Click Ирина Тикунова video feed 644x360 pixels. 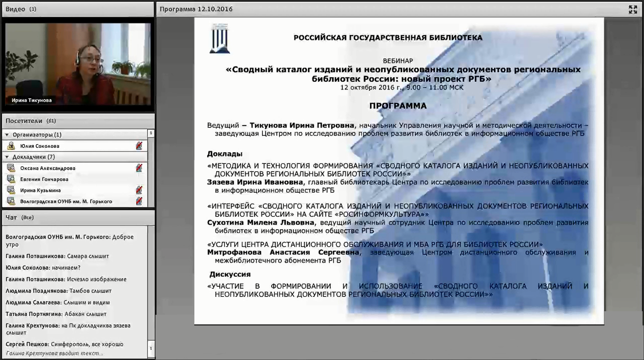point(78,64)
